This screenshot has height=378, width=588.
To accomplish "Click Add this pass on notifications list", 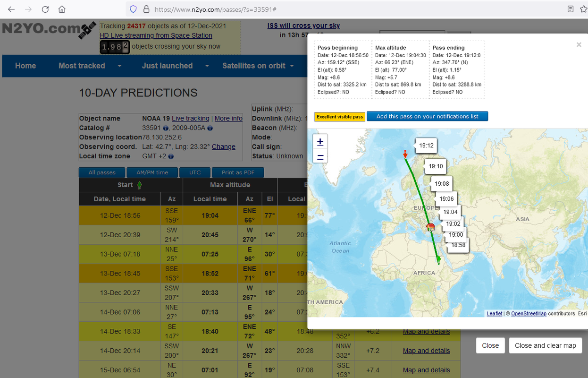I will [x=427, y=116].
